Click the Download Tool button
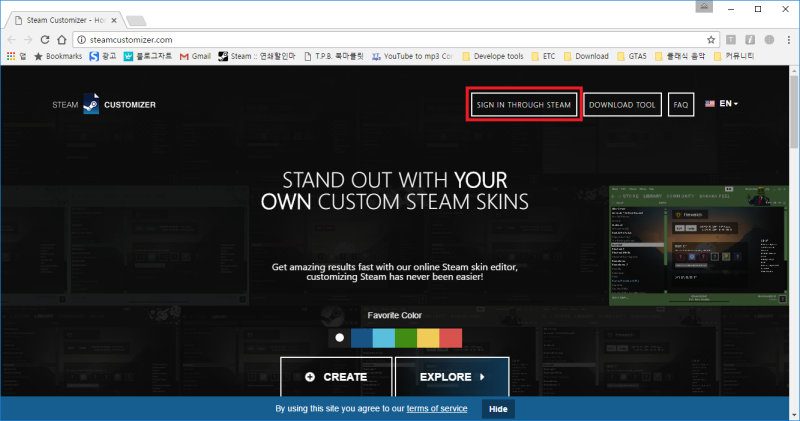800x421 pixels. [x=622, y=105]
